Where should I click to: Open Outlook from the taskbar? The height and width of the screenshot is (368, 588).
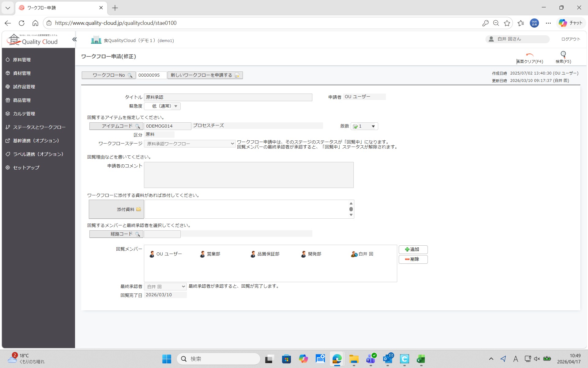[388, 359]
